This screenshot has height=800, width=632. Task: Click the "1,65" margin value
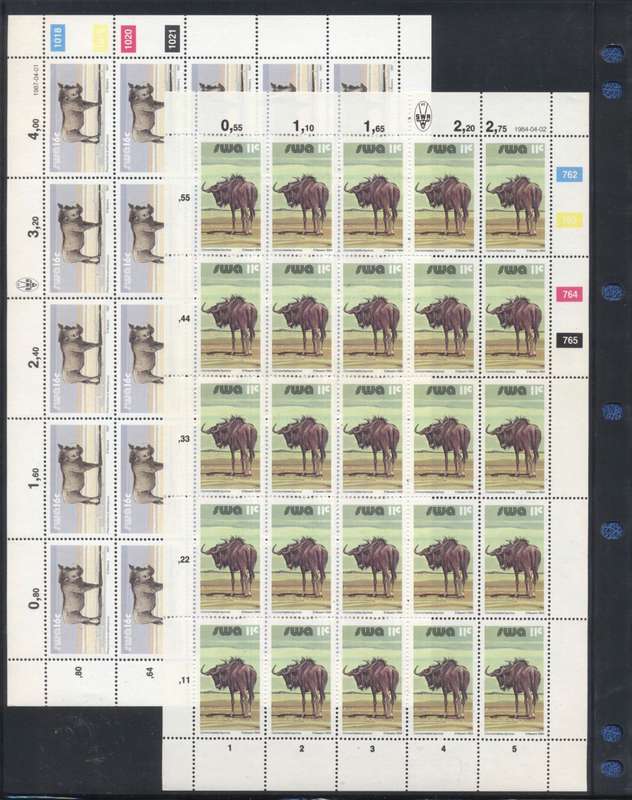pyautogui.click(x=374, y=126)
